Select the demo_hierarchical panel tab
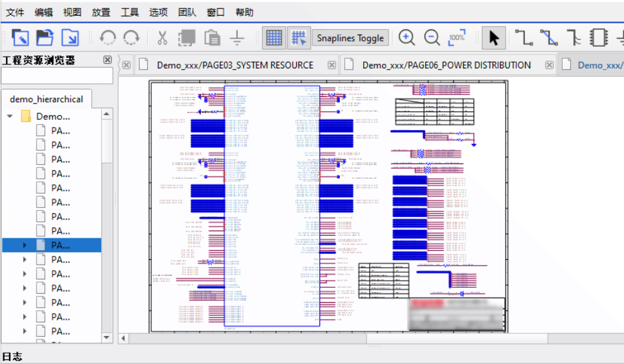 pos(46,99)
